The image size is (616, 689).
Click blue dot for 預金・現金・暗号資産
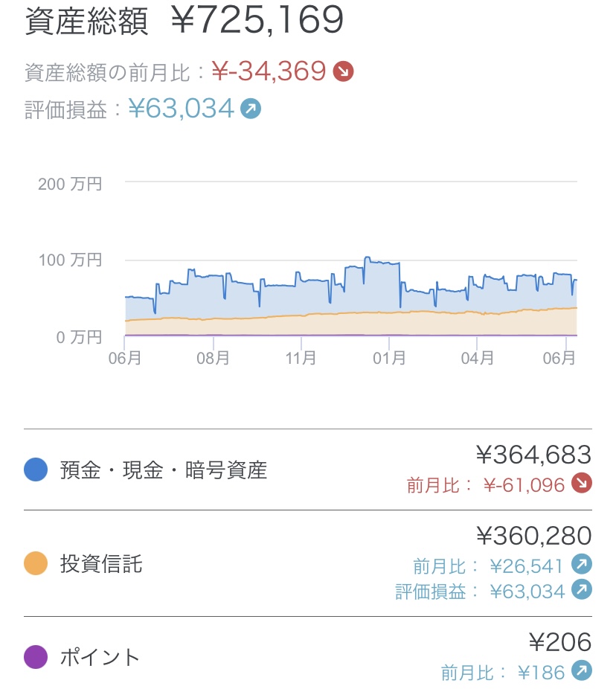(x=36, y=470)
